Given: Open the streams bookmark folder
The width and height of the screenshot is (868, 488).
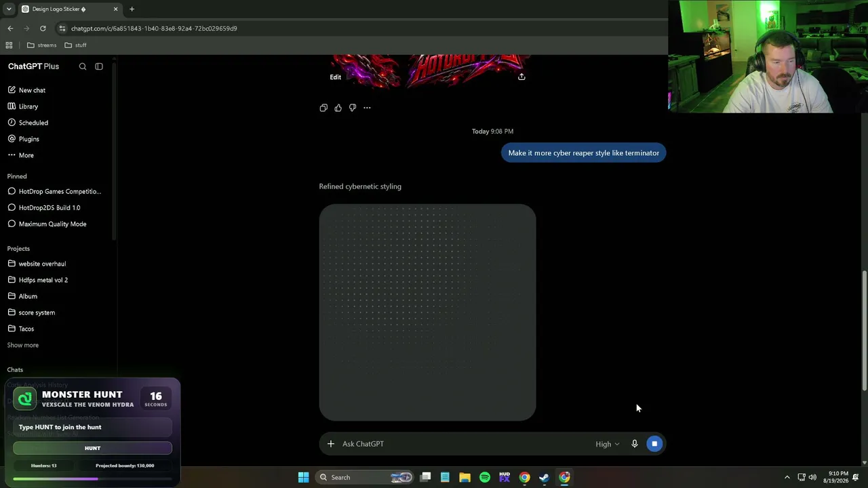Looking at the screenshot, I should point(42,45).
